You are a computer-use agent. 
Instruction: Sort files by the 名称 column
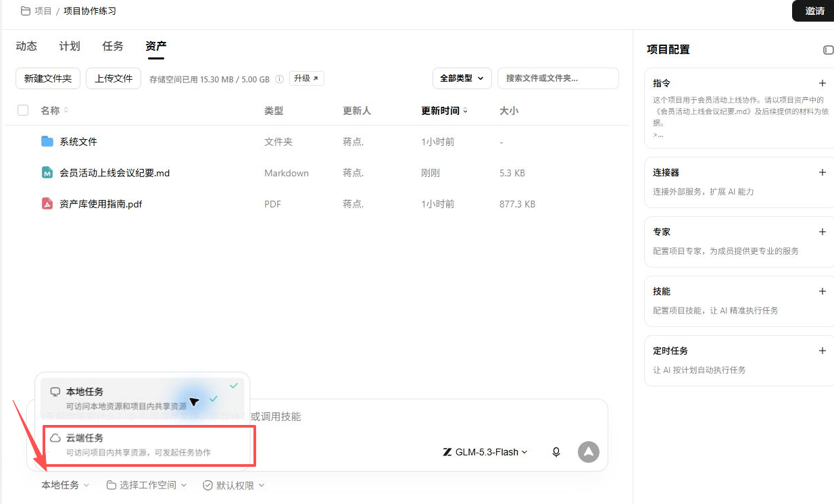pyautogui.click(x=54, y=110)
